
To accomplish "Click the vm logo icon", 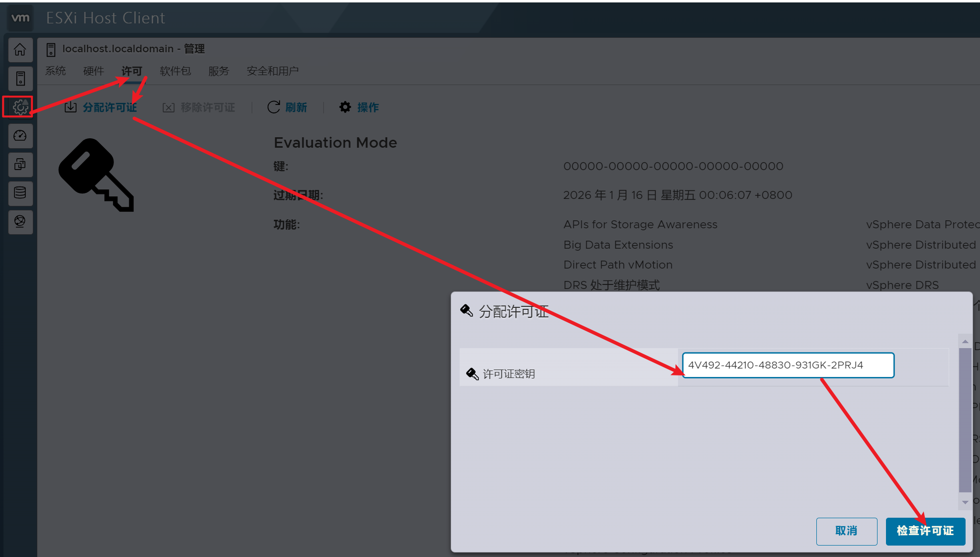I will coord(20,18).
